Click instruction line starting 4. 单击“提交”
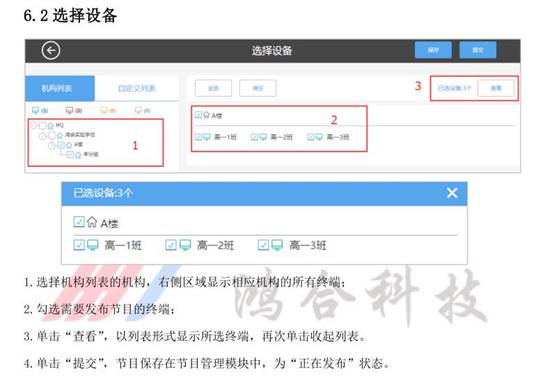Image resolution: width=554 pixels, height=381 pixels. [207, 363]
